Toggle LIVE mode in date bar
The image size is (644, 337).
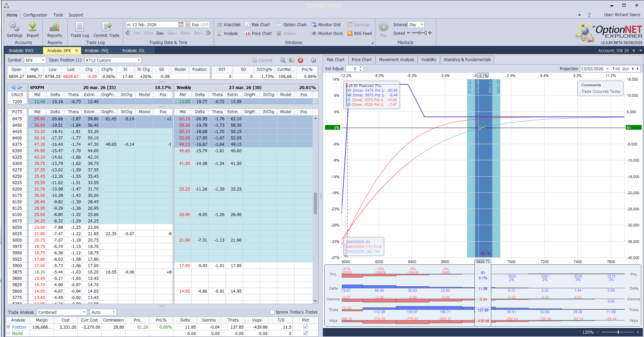point(205,25)
